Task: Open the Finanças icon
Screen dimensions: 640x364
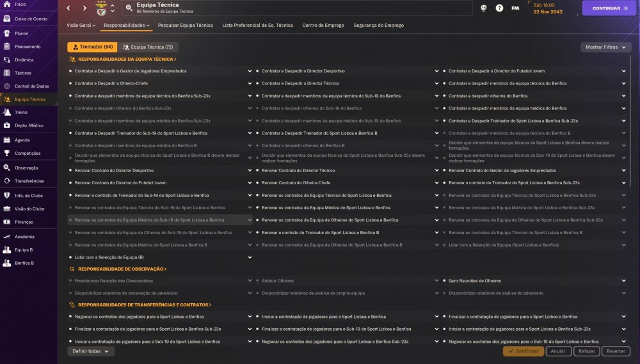Action: pos(7,222)
